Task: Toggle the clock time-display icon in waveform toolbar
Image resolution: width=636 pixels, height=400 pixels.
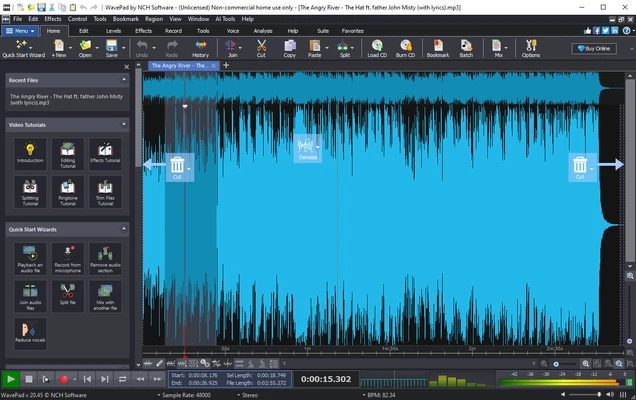Action: [x=205, y=363]
